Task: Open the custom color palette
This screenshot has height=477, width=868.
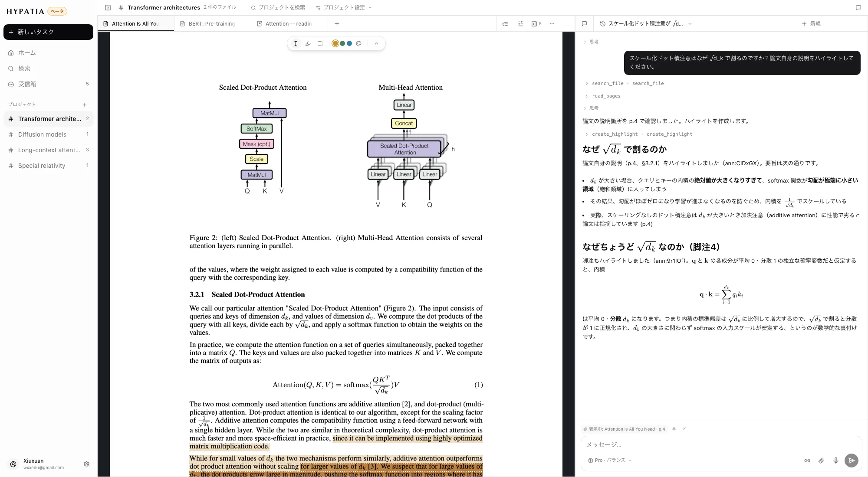Action: coord(358,43)
